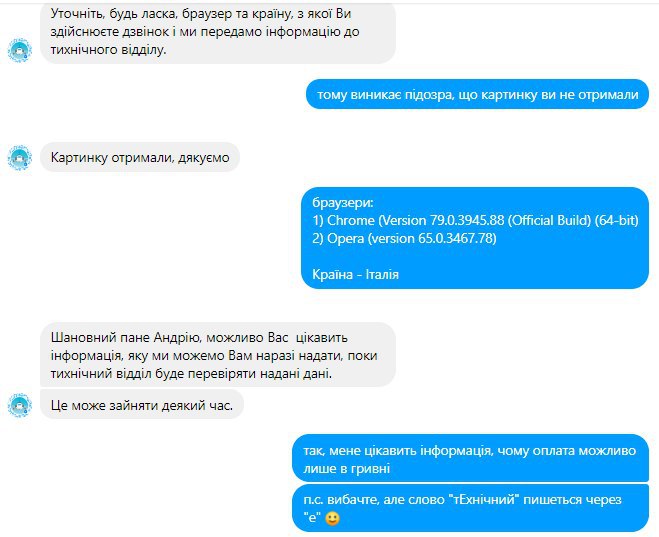
Task: Click the Opera version 65.0.3467.78 line
Action: (x=404, y=238)
